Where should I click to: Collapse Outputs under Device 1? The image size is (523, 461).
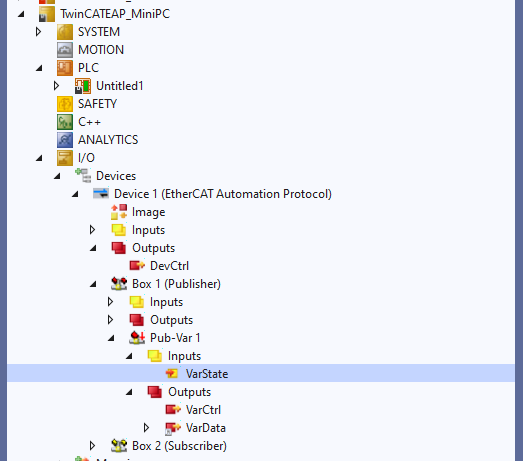(x=93, y=249)
